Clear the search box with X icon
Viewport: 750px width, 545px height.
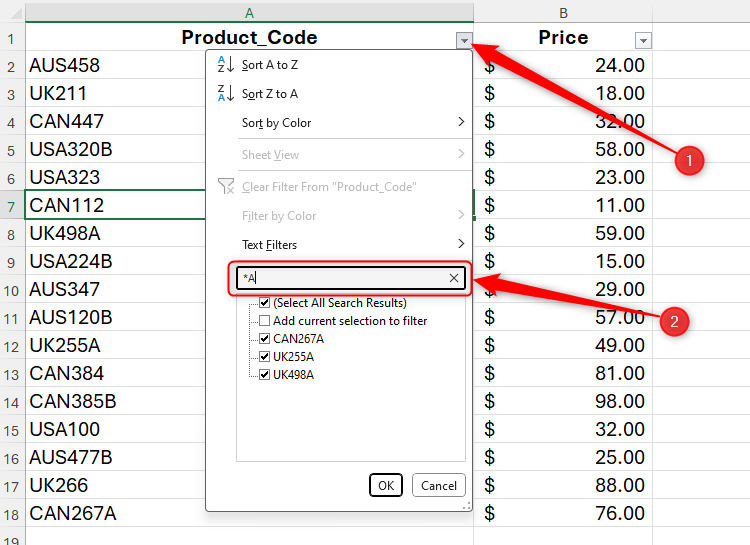pos(453,279)
